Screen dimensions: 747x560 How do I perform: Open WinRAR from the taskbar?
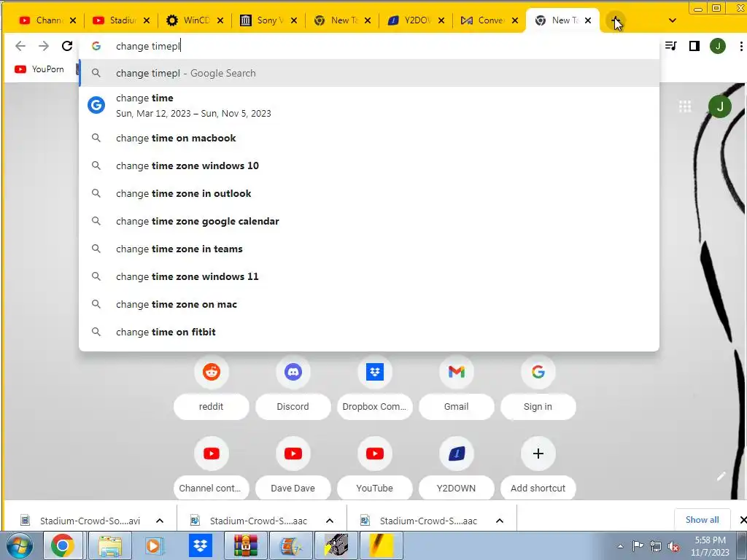pos(246,545)
